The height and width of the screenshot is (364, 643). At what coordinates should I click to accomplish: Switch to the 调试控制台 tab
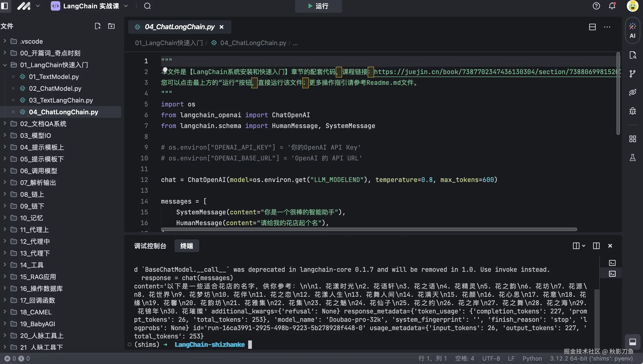coord(150,246)
